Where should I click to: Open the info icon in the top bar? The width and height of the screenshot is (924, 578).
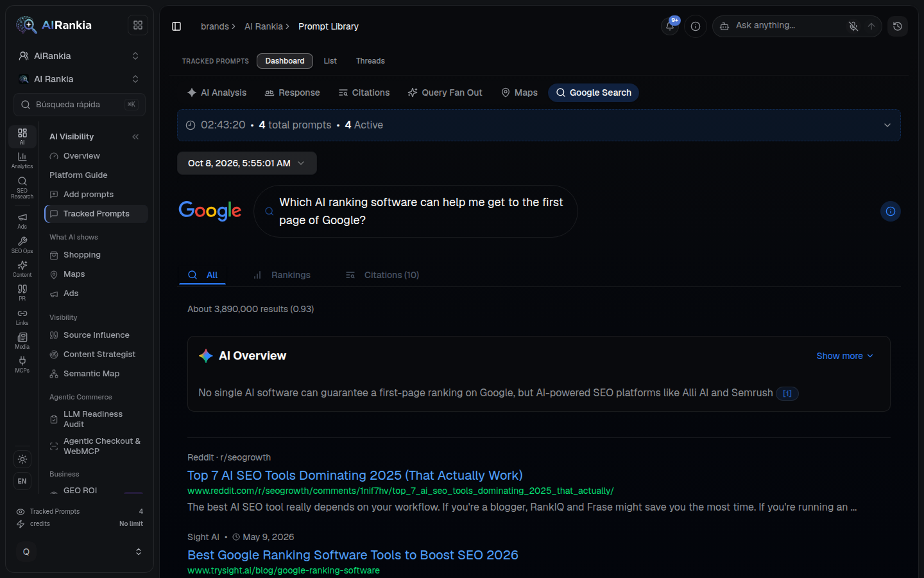tap(696, 26)
